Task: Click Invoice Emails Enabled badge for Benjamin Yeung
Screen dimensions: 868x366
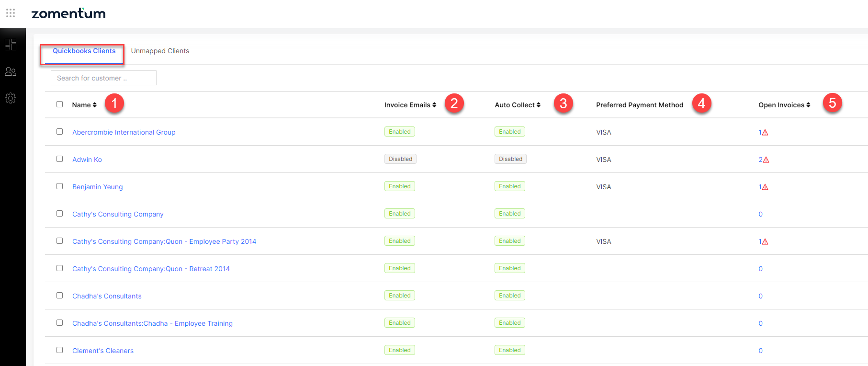Action: pos(400,186)
